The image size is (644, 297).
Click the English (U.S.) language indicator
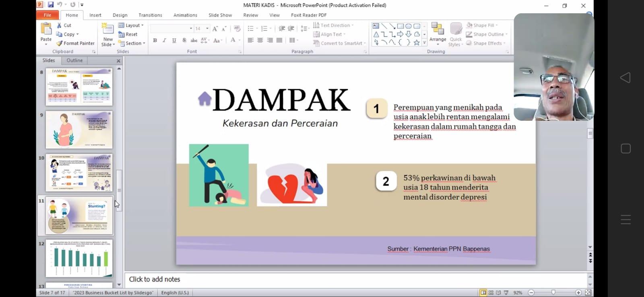click(175, 293)
